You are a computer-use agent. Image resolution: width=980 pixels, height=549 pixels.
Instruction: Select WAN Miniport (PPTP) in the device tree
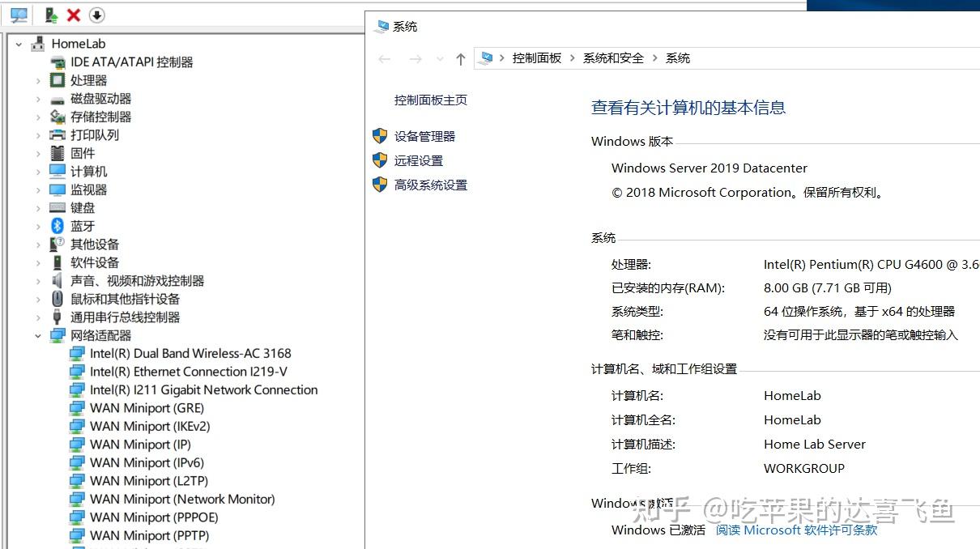pos(149,535)
